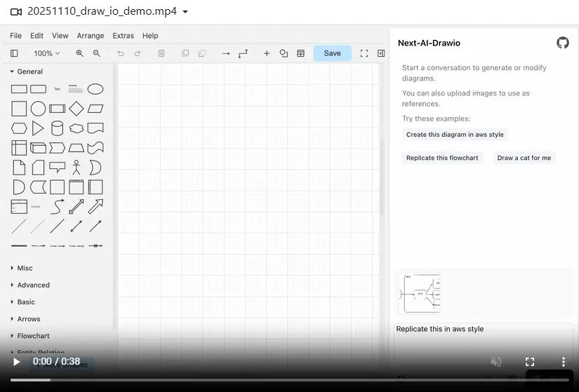The height and width of the screenshot is (392, 579).
Task: Select the cloud shape in General
Action: click(76, 128)
